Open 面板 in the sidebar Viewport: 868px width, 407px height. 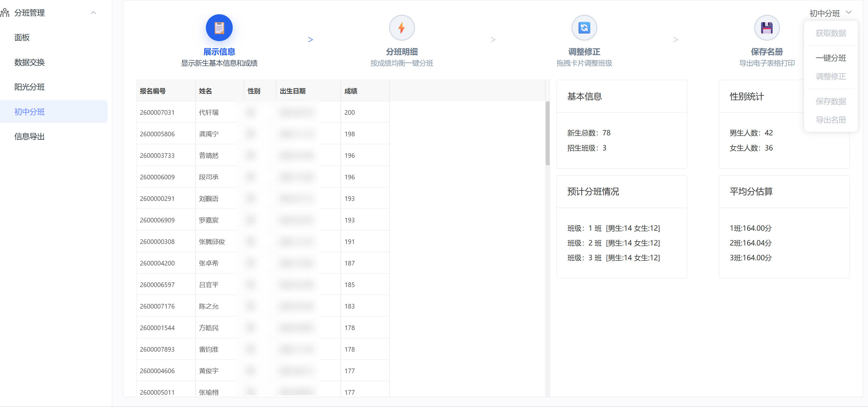pos(22,38)
